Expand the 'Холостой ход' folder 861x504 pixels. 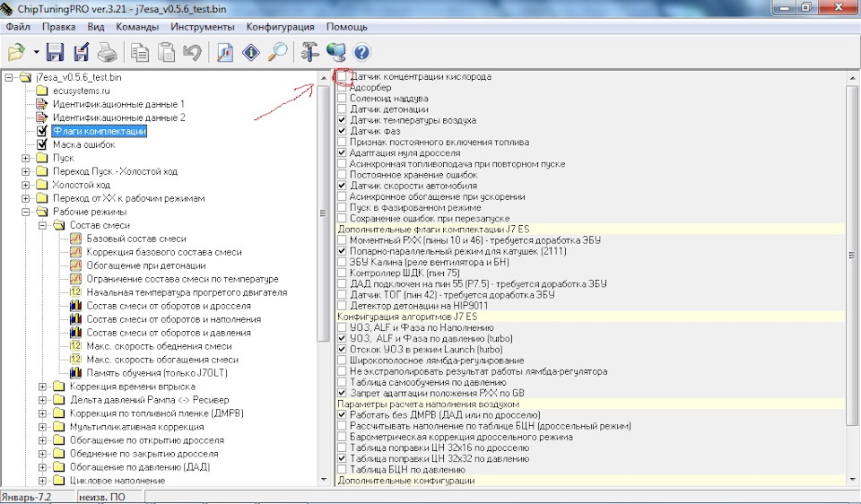pos(25,185)
